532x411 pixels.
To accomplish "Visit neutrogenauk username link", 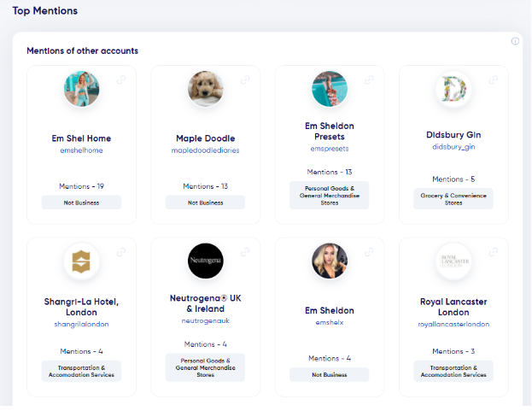I will tap(206, 320).
